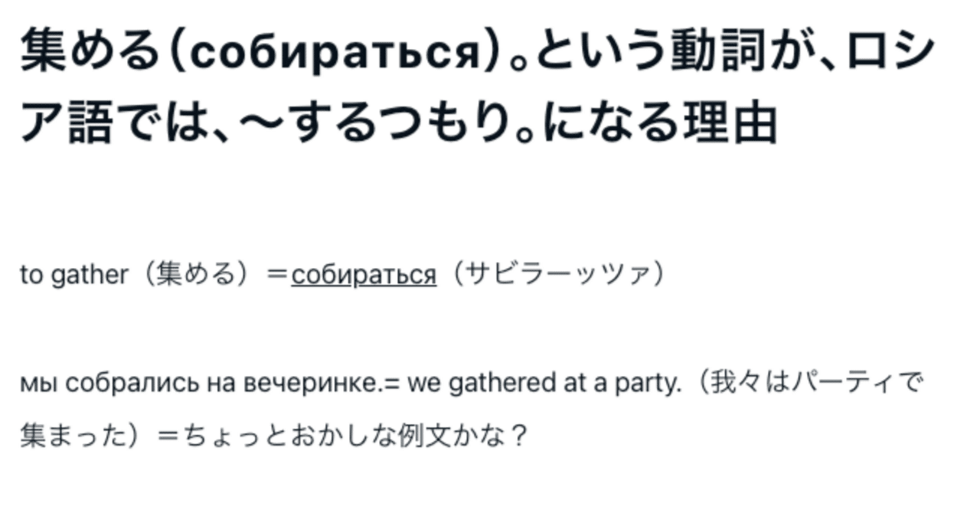980x513 pixels.
Task: Open the underlined собираться link
Action: (363, 275)
